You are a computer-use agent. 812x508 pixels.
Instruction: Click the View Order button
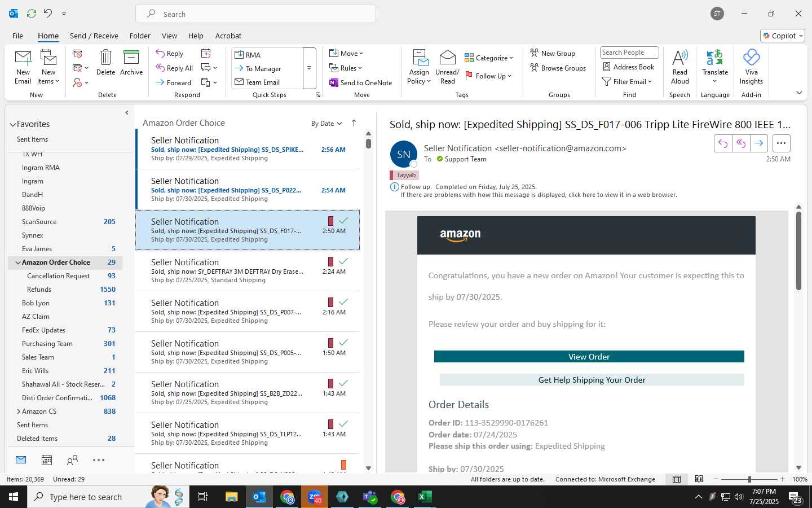(589, 357)
